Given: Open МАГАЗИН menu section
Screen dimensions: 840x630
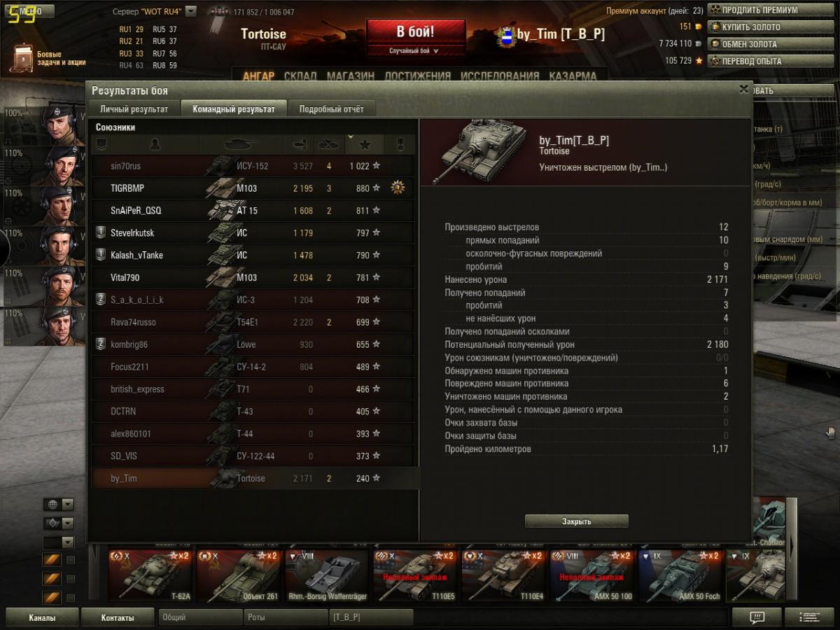Looking at the screenshot, I should click(351, 76).
